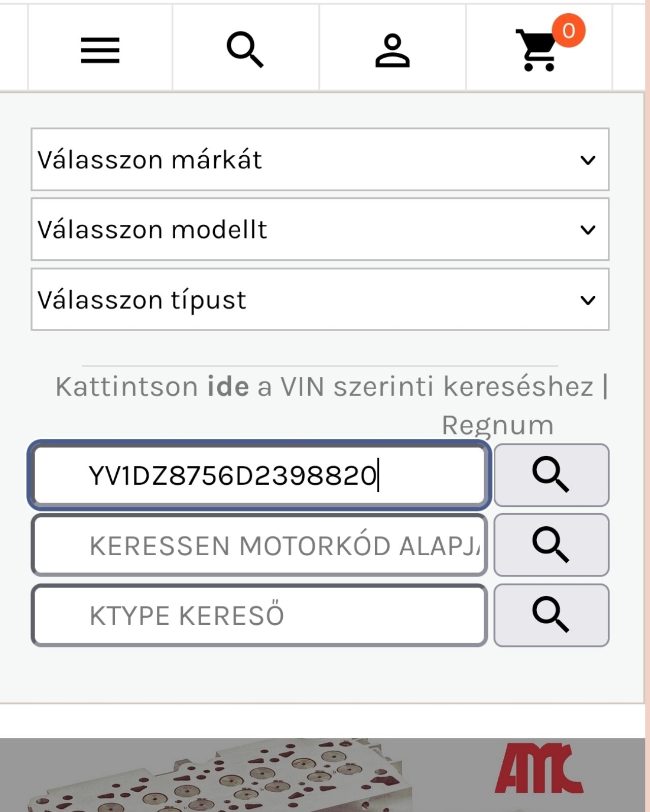Click the Regnum link
The height and width of the screenshot is (812, 650).
(498, 425)
